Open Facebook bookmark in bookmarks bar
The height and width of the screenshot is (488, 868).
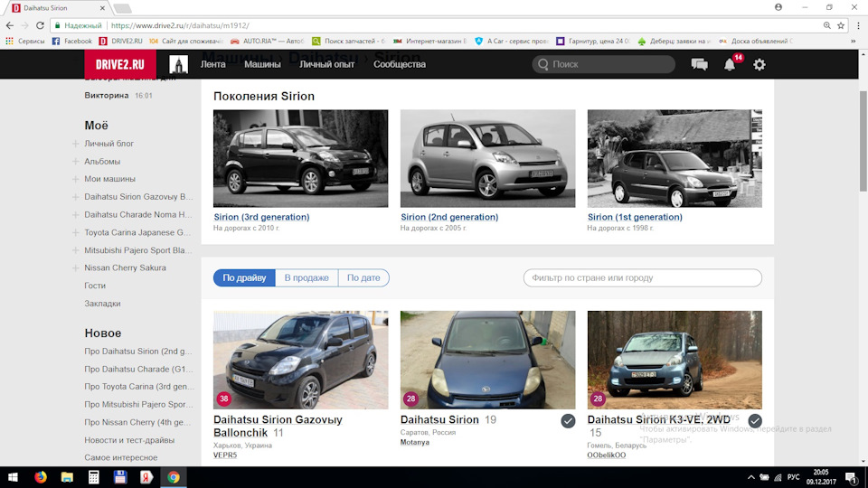72,41
